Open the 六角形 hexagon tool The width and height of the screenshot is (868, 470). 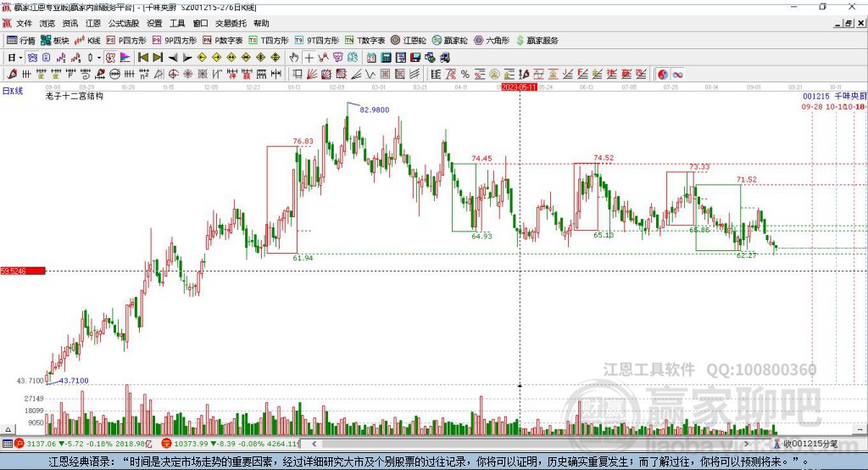[492, 41]
